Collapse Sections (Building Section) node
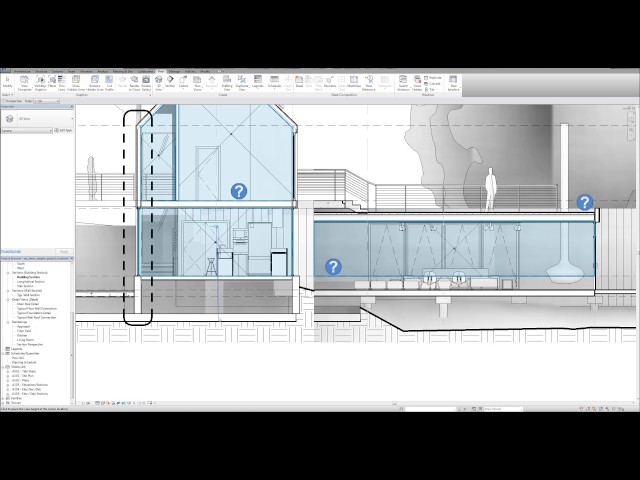Screen dimensions: 640x480 [x=8, y=273]
